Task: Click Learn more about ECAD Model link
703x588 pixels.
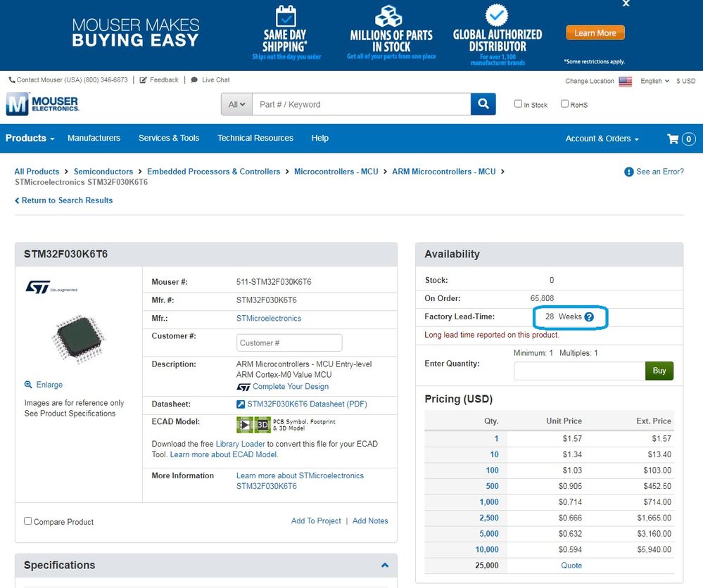Action: point(224,454)
